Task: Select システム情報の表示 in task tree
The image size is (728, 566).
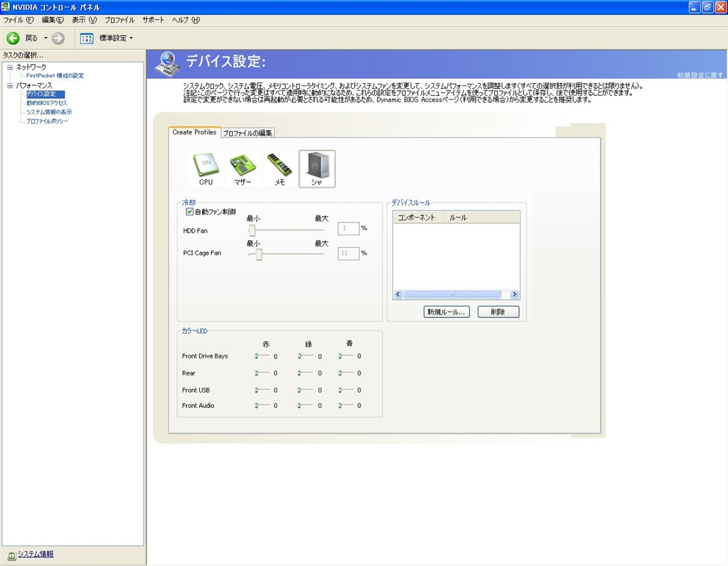Action: [49, 112]
